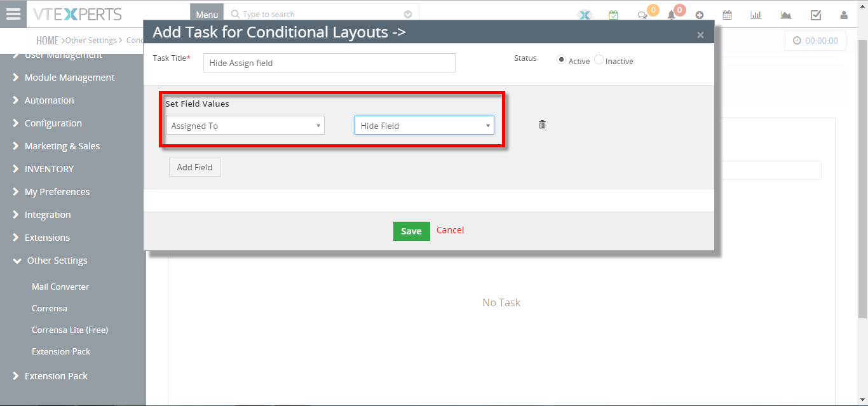Click the VTExperts logo
The image size is (868, 406).
78,14
